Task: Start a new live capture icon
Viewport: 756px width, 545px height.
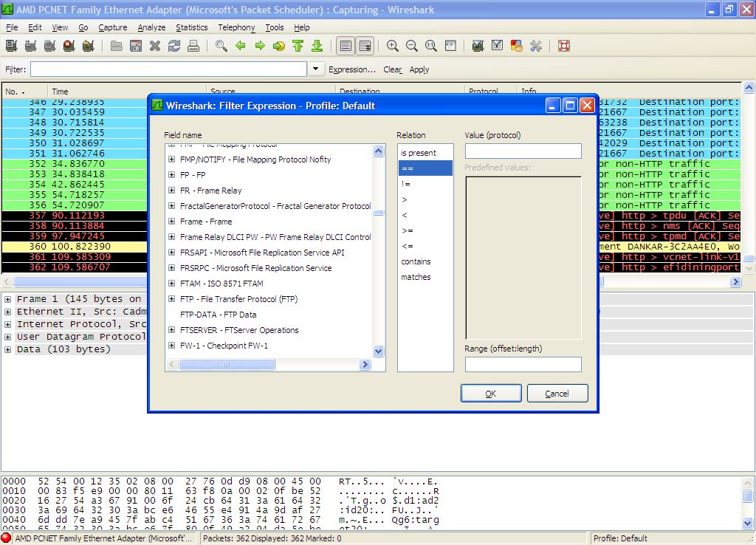Action: click(x=49, y=46)
